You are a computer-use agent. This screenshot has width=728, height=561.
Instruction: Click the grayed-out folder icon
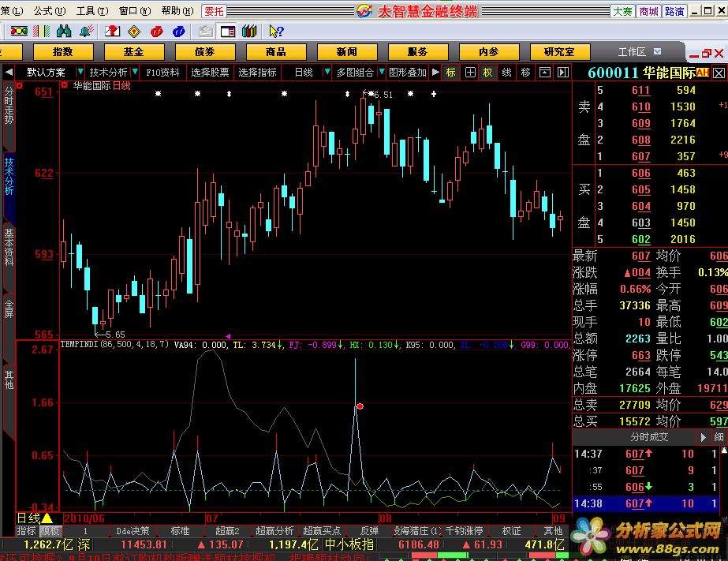[205, 31]
